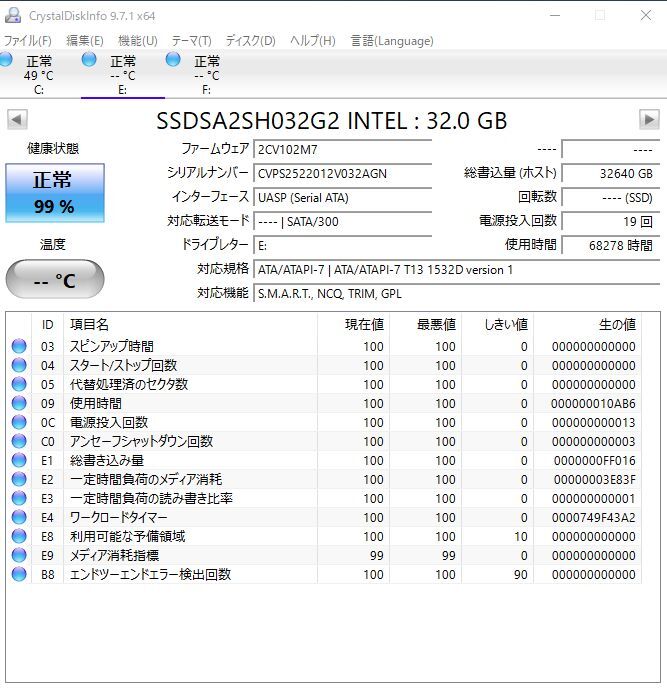
Task: Open the テーマ(T) menu
Action: 191,41
